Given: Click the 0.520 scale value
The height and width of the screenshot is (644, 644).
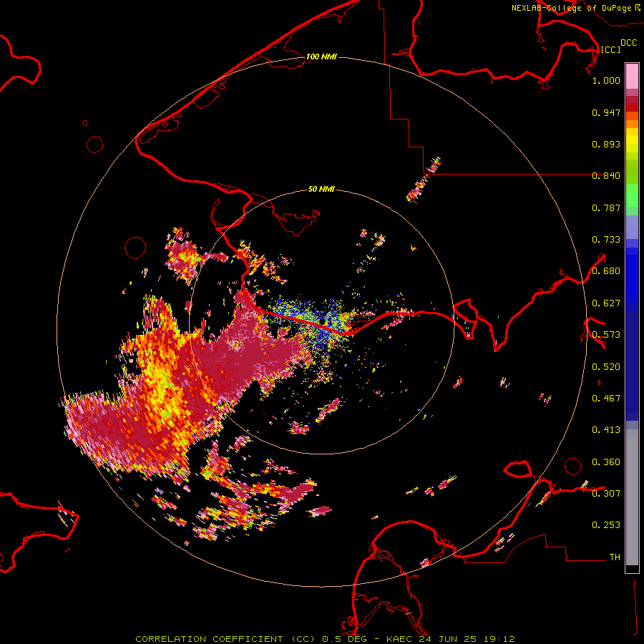Looking at the screenshot, I should pyautogui.click(x=606, y=367).
